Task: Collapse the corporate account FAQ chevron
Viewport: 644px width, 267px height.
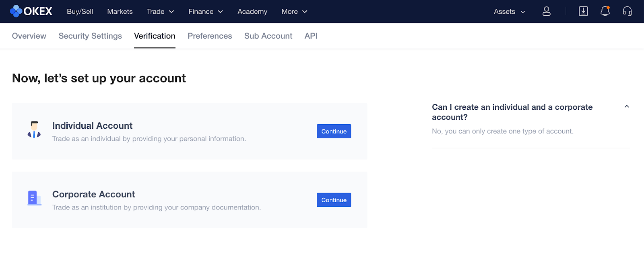Action: click(x=627, y=107)
